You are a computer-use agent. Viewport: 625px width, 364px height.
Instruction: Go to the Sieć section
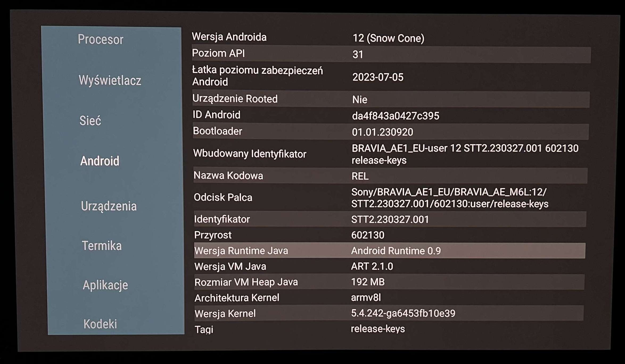(90, 120)
